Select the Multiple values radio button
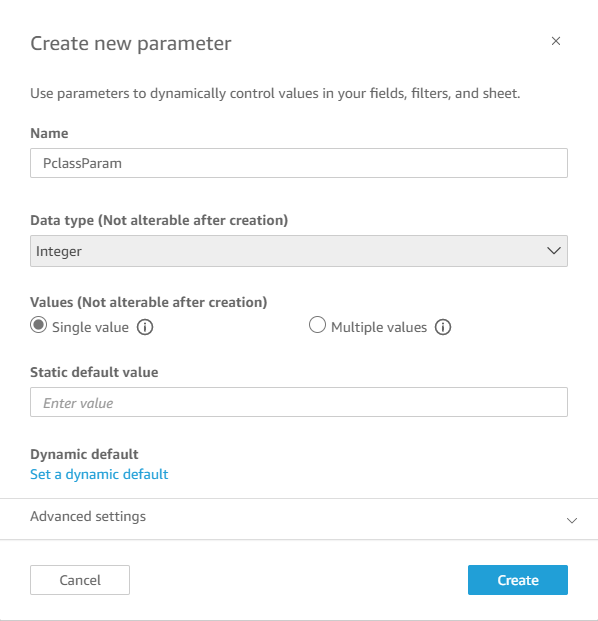This screenshot has height=621, width=598. (317, 325)
